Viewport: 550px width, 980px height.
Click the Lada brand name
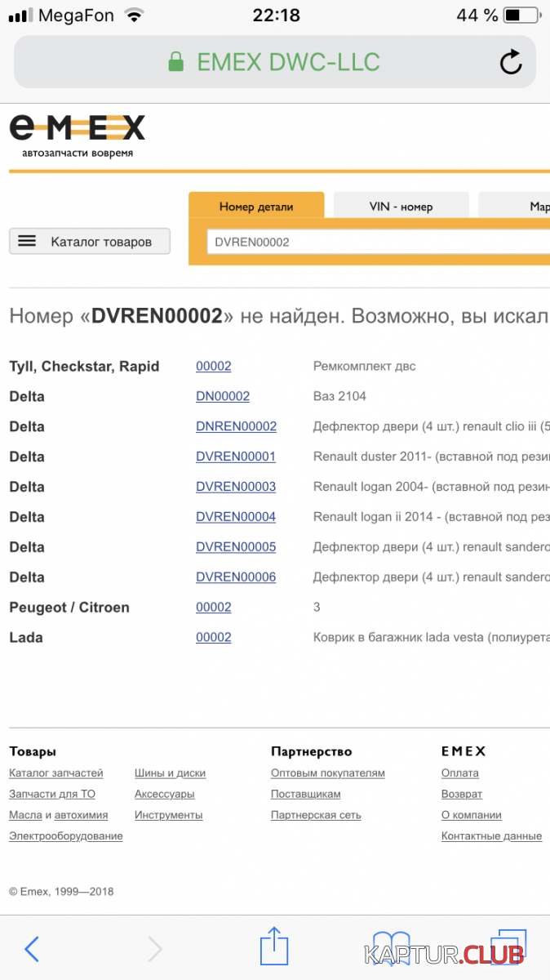point(26,638)
